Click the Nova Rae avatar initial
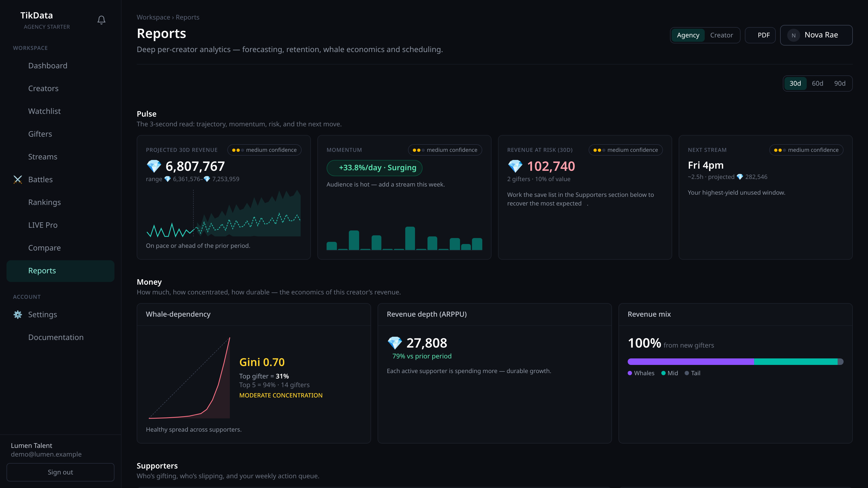Image resolution: width=868 pixels, height=488 pixels. (793, 35)
